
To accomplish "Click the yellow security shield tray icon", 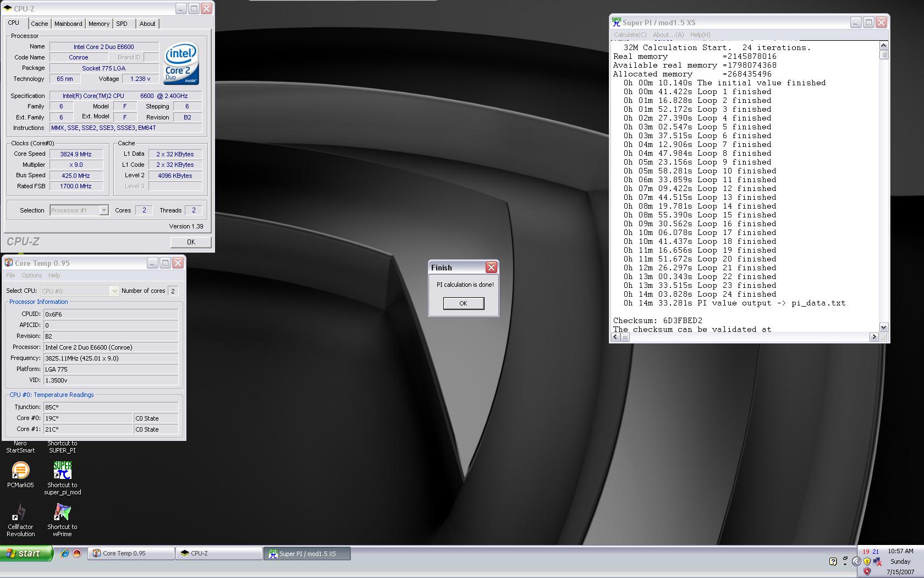I will 867,561.
